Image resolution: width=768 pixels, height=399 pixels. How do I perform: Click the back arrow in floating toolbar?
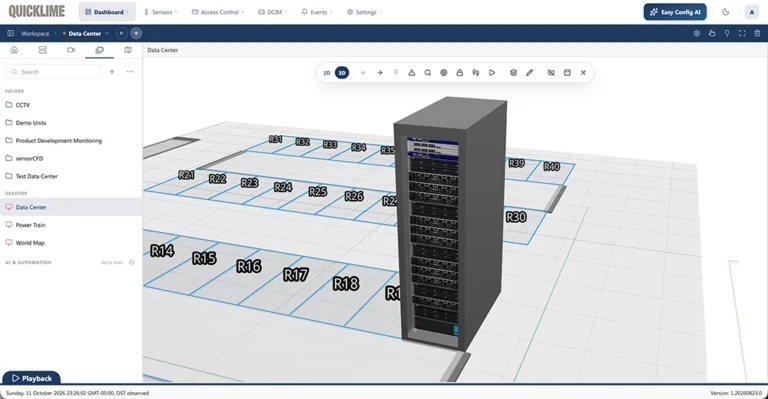363,73
